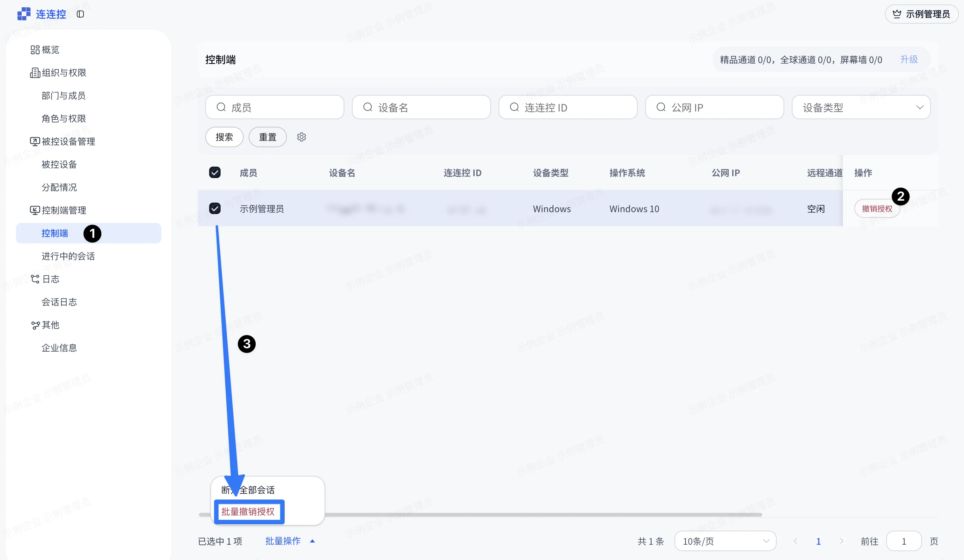
Task: Uncheck the 示例管理员 row checkbox
Action: pos(215,208)
